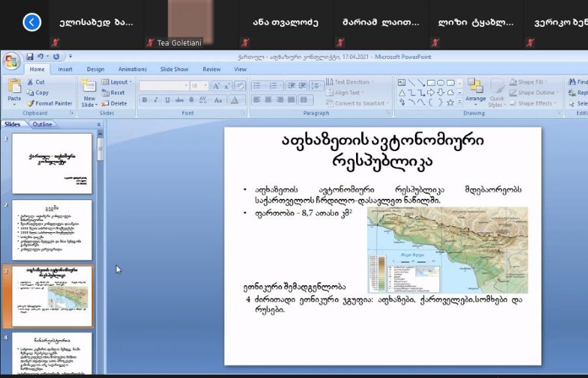Image resolution: width=588 pixels, height=378 pixels.
Task: Click the Undo arrow icon
Action: tap(40, 57)
